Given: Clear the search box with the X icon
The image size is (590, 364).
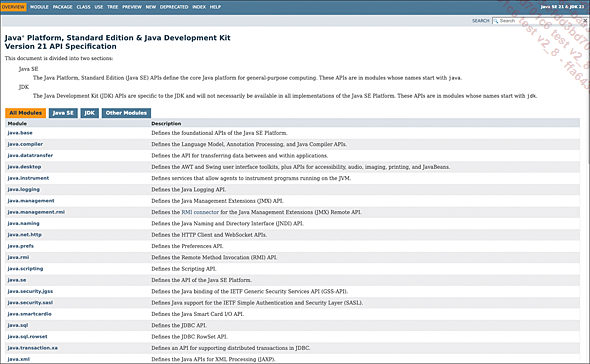Looking at the screenshot, I should coord(585,21).
